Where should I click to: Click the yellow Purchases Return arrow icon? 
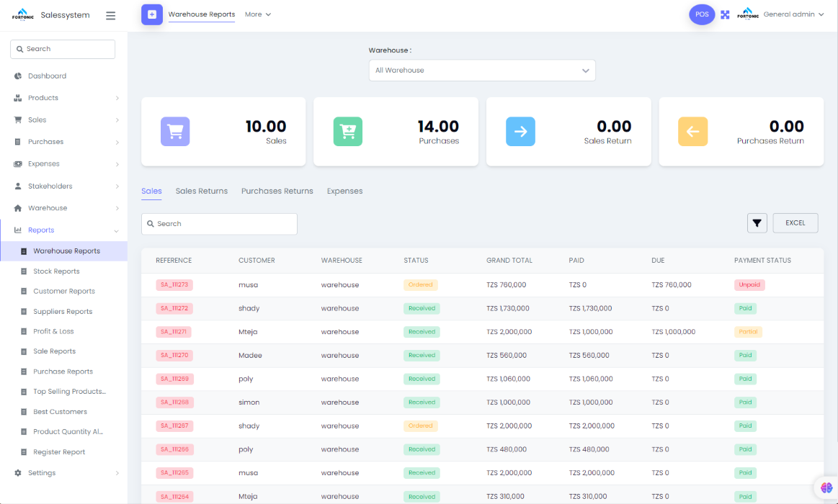coord(692,132)
